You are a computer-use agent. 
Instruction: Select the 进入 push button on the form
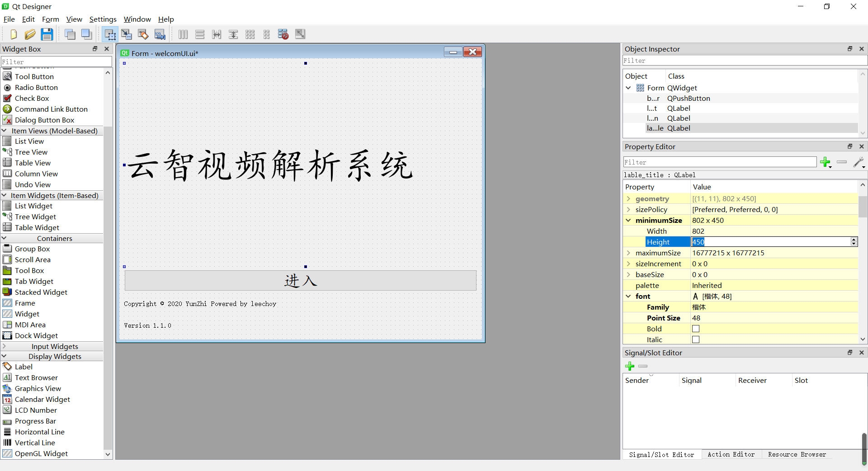[x=300, y=280]
